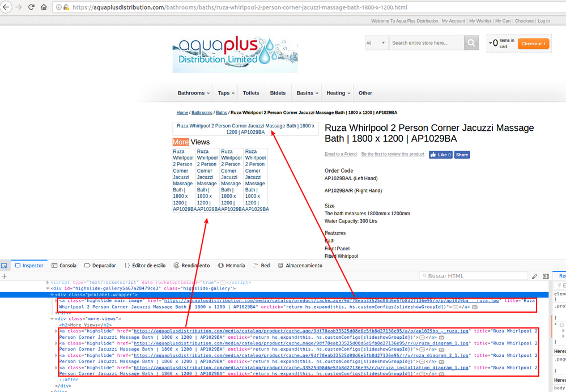
Task: Click the plus icon to add new node
Action: 4,276
